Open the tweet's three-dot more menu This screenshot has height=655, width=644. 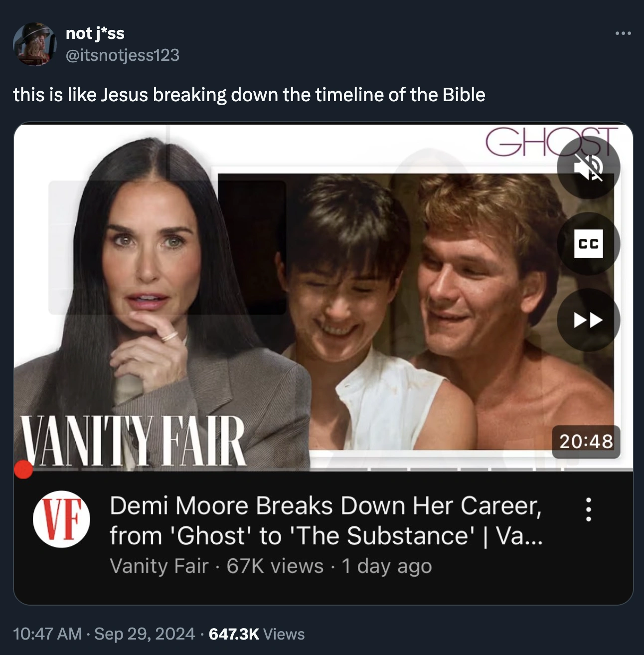point(623,33)
